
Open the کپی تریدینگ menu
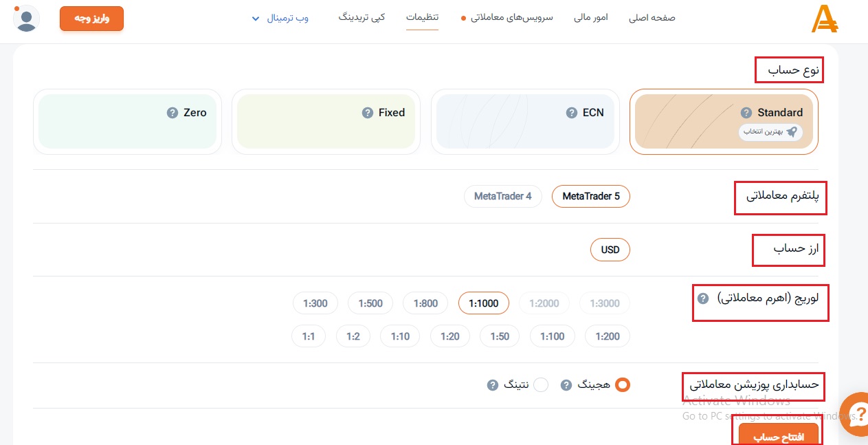[x=362, y=18]
